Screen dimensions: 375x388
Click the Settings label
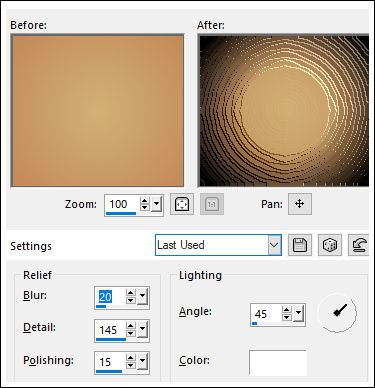31,246
